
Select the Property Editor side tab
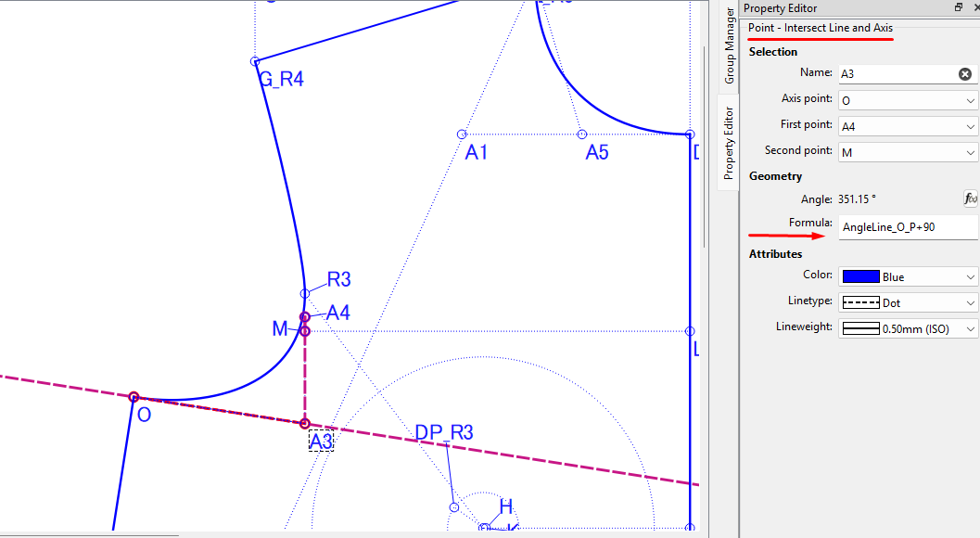click(730, 142)
